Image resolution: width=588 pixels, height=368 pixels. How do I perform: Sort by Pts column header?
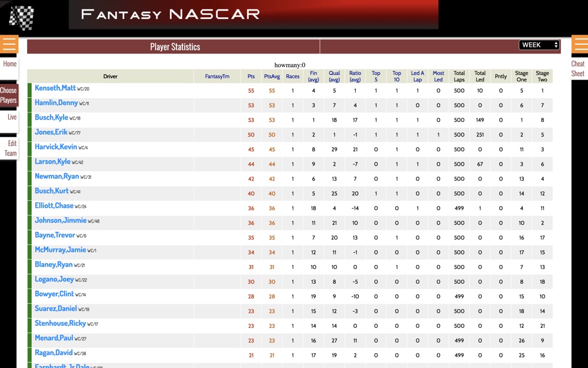(251, 76)
